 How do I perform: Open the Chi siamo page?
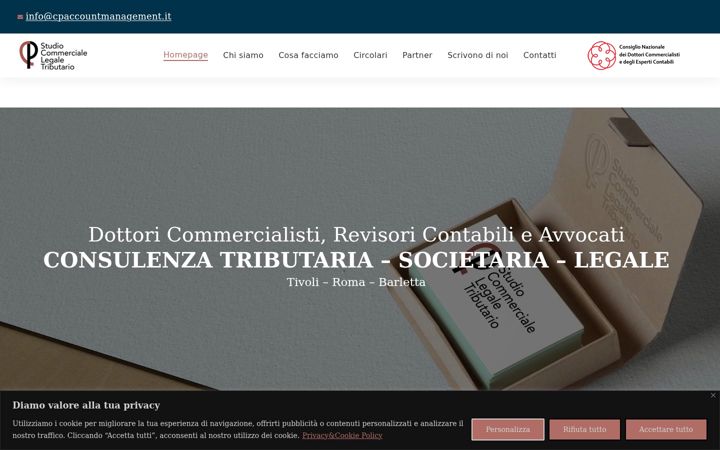243,55
